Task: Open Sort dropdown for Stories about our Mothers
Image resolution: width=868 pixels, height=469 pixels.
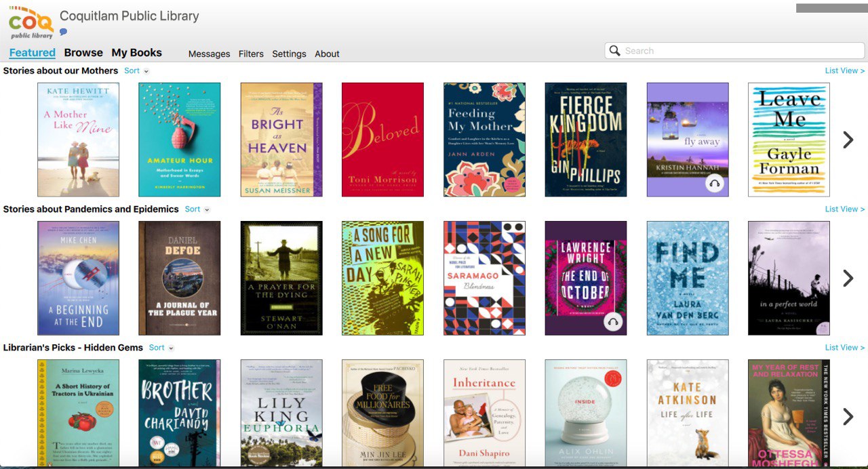Action: 136,71
